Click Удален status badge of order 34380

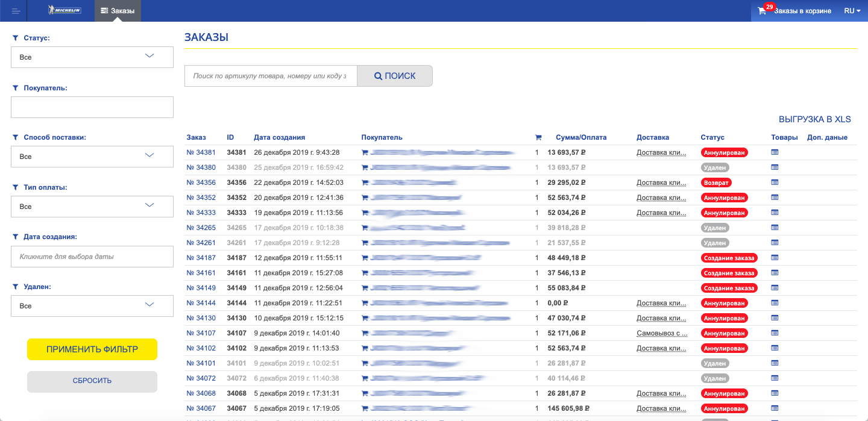[x=715, y=167]
